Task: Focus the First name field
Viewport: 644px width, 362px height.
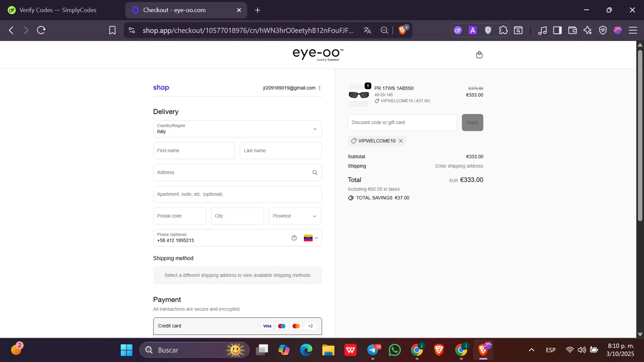Action: click(194, 151)
